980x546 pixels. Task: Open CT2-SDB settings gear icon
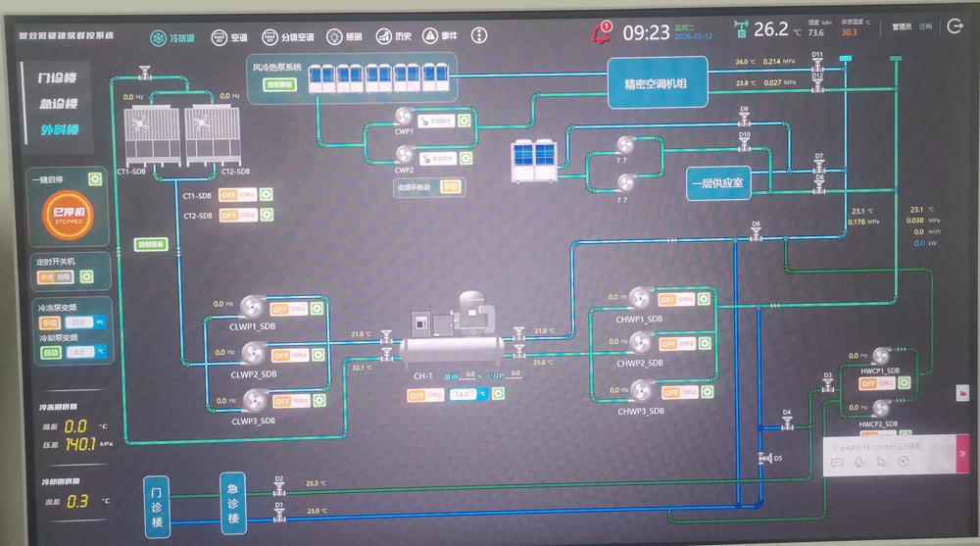pos(267,215)
